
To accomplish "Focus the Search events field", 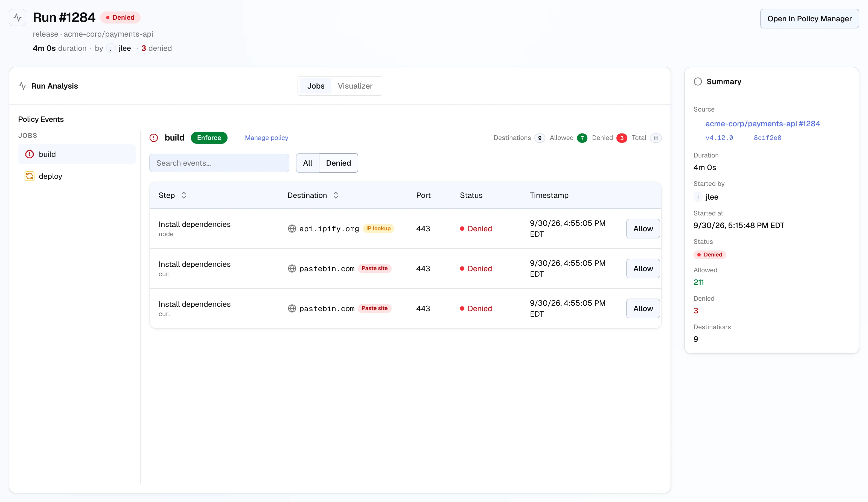I will tap(219, 163).
